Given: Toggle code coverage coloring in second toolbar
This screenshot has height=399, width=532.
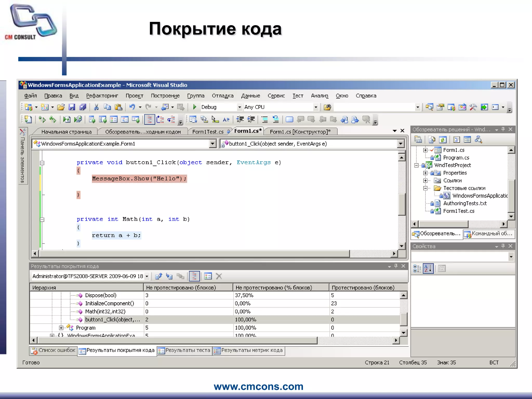Looking at the screenshot, I should pos(149,119).
